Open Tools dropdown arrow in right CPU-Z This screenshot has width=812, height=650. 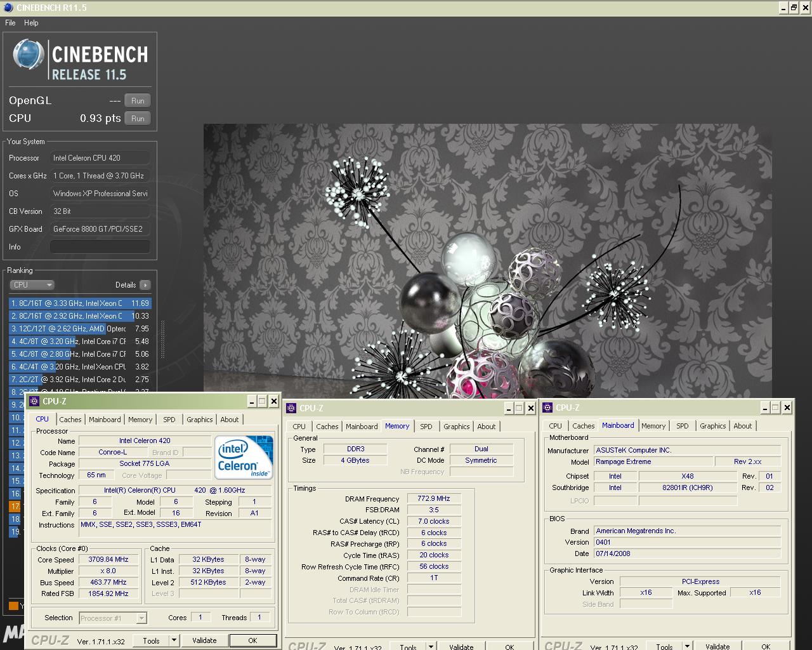[687, 646]
